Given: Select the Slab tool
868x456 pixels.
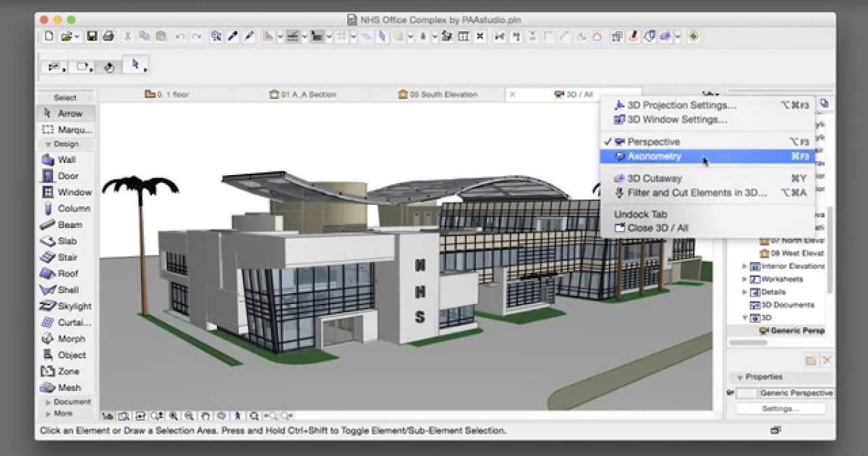Looking at the screenshot, I should [66, 241].
